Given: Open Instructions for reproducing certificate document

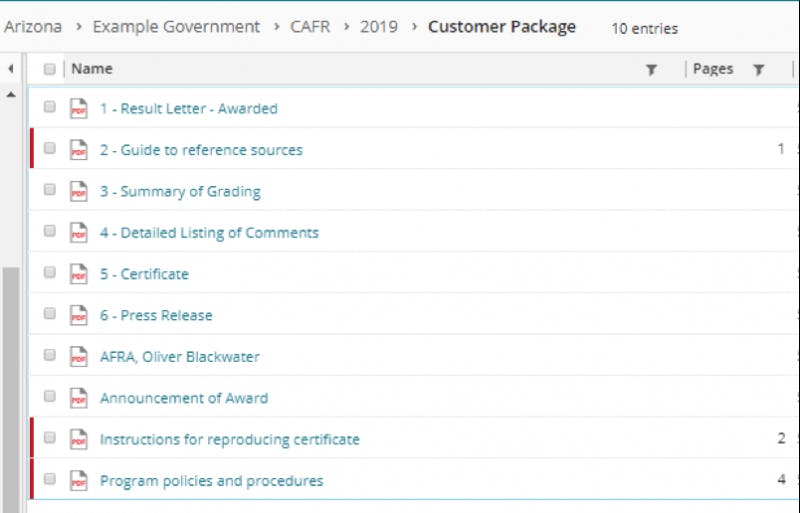Looking at the screenshot, I should click(x=230, y=439).
